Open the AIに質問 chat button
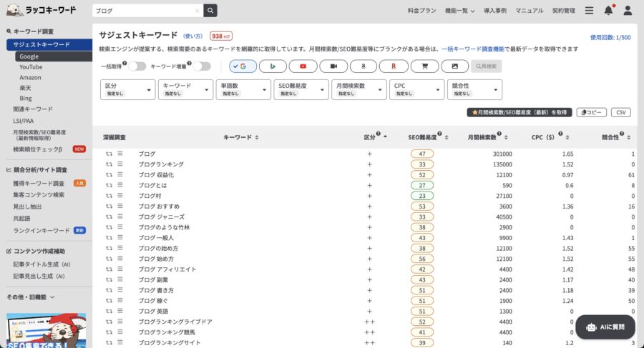The width and height of the screenshot is (644, 348). click(x=605, y=327)
